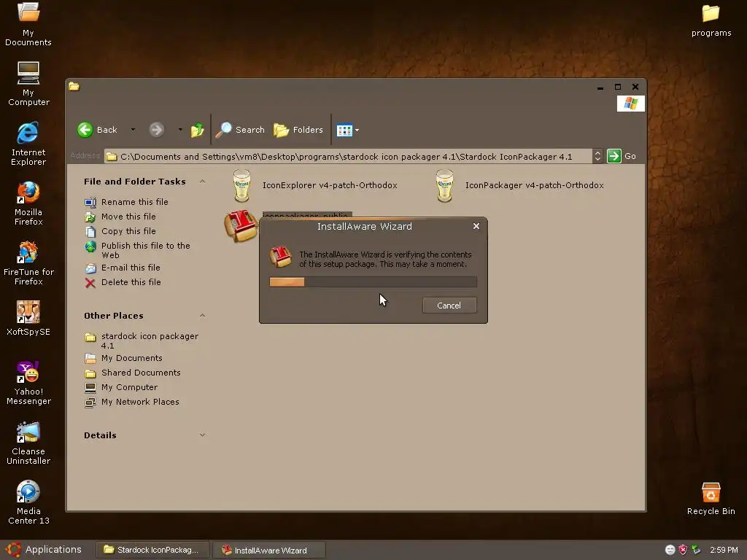
Task: Launch Yahoo! Messenger shortcut
Action: pyautogui.click(x=28, y=383)
